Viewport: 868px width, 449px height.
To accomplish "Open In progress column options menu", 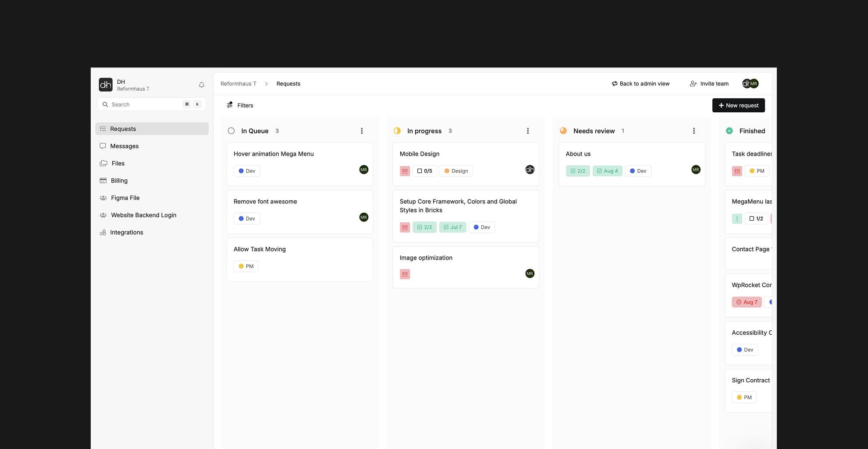I will pos(528,131).
